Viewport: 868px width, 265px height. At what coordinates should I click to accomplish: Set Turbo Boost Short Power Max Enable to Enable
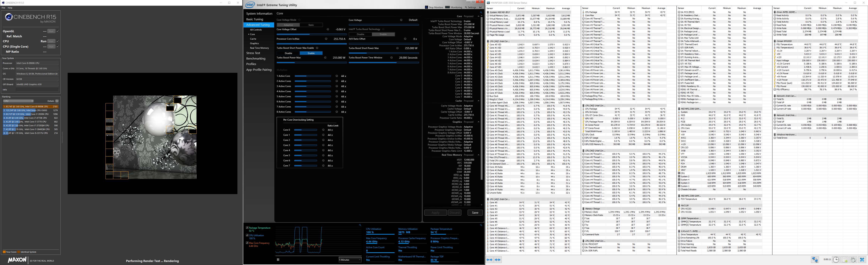pos(311,53)
